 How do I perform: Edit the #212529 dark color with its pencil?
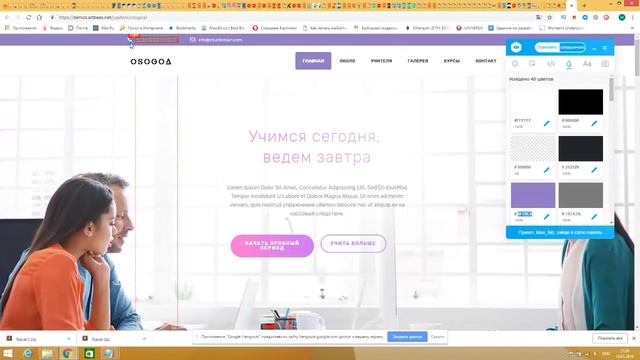coord(594,170)
